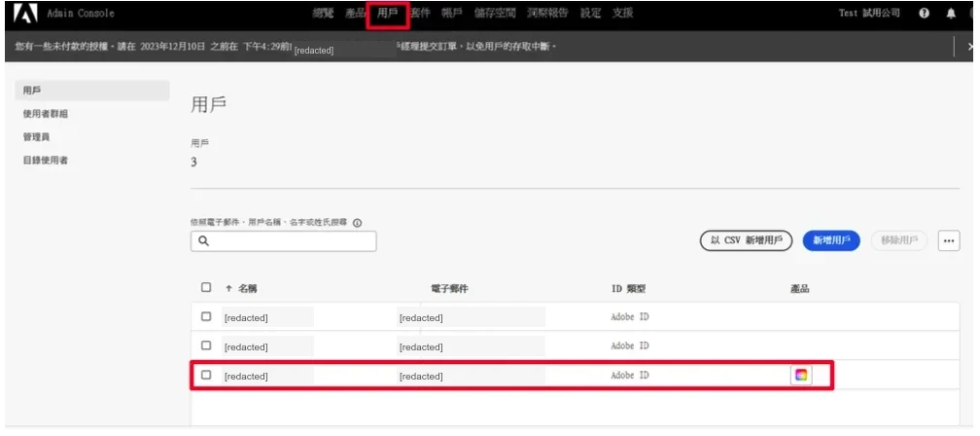Toggle the select-all users checkbox
This screenshot has width=980, height=436.
click(206, 288)
